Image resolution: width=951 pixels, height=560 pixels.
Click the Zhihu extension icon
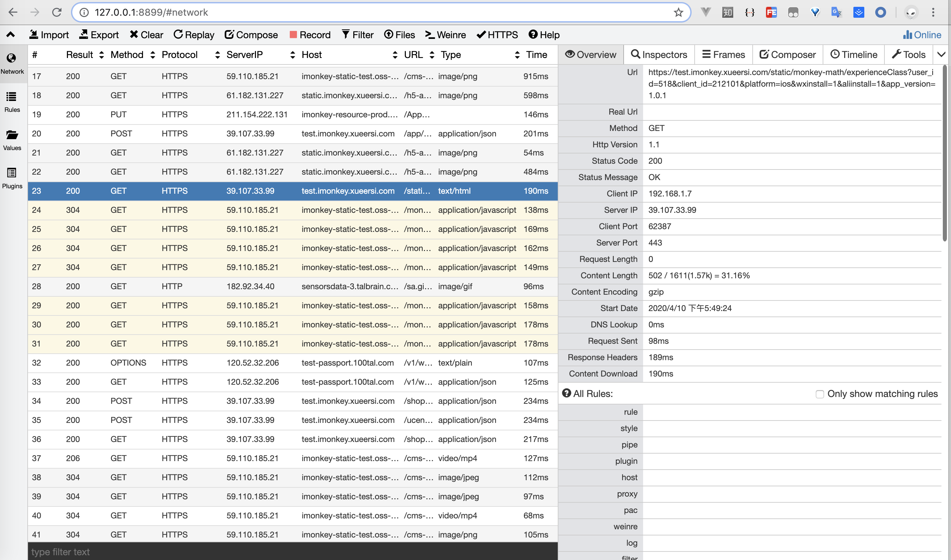(727, 13)
